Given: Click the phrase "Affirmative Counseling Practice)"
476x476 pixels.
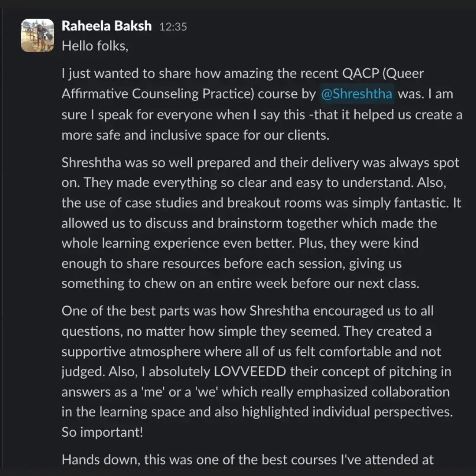Looking at the screenshot, I should tap(158, 94).
